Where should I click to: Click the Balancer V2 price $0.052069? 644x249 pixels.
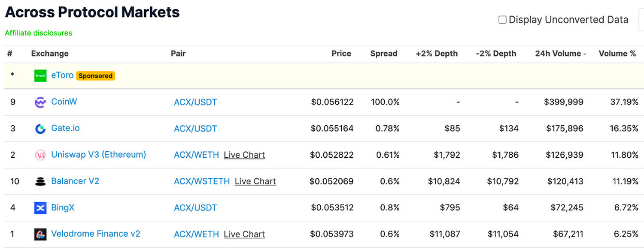pos(331,181)
